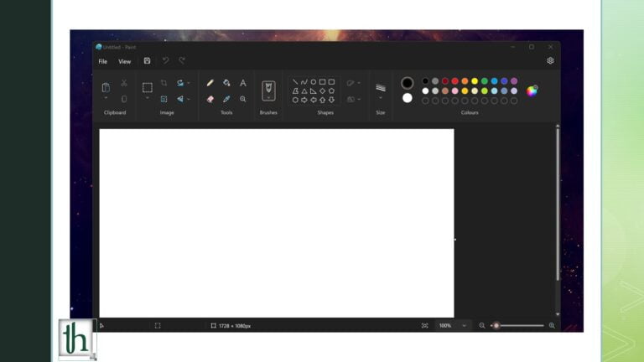Pick the purple colour swatch
Image resolution: width=644 pixels, height=362 pixels.
click(514, 81)
